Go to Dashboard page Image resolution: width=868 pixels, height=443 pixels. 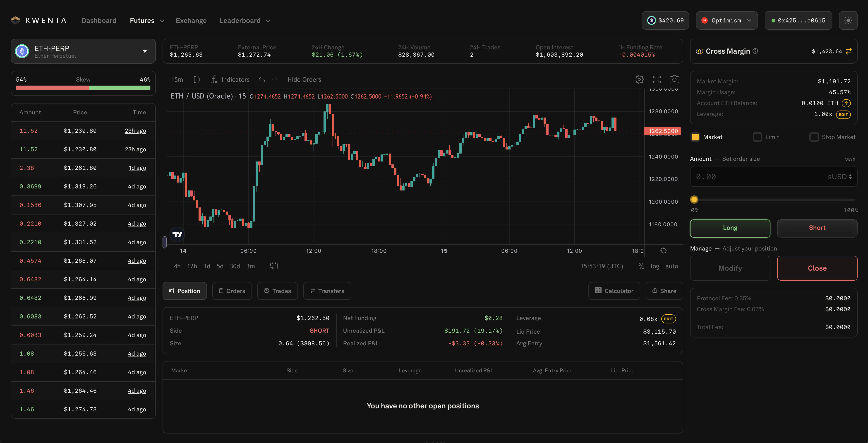(99, 21)
